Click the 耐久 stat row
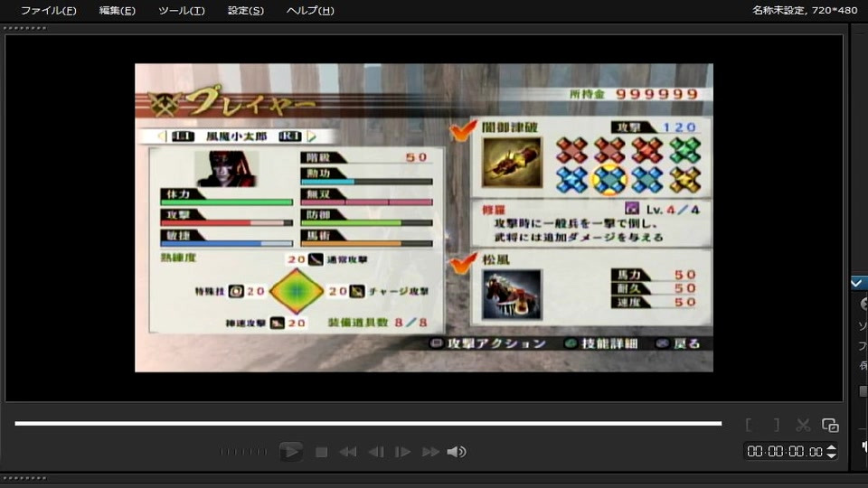Viewport: 868px width, 488px height. pyautogui.click(x=655, y=288)
